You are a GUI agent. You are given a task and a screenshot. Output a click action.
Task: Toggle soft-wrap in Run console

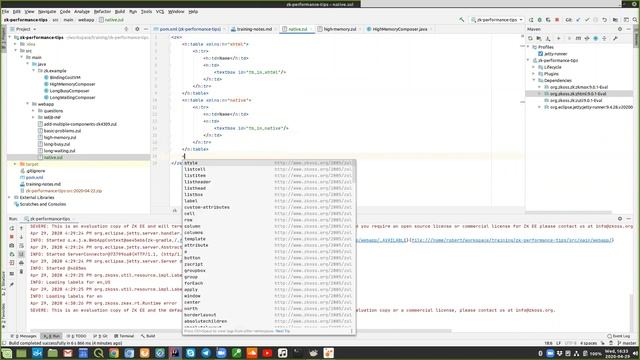(x=21, y=246)
